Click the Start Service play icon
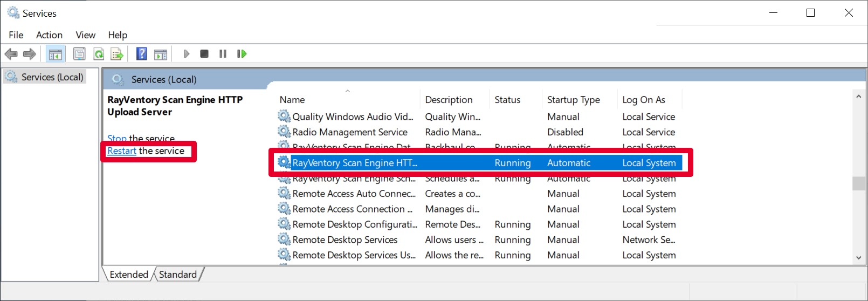This screenshot has width=868, height=301. click(187, 54)
